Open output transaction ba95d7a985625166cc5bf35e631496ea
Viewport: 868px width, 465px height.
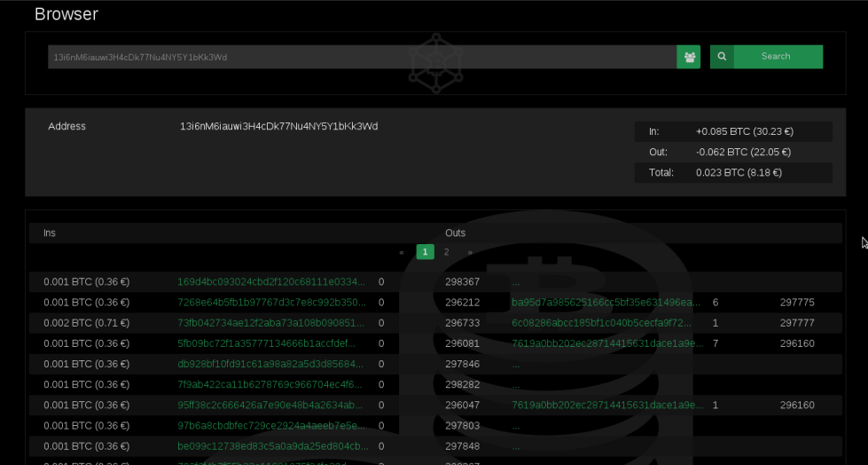606,303
